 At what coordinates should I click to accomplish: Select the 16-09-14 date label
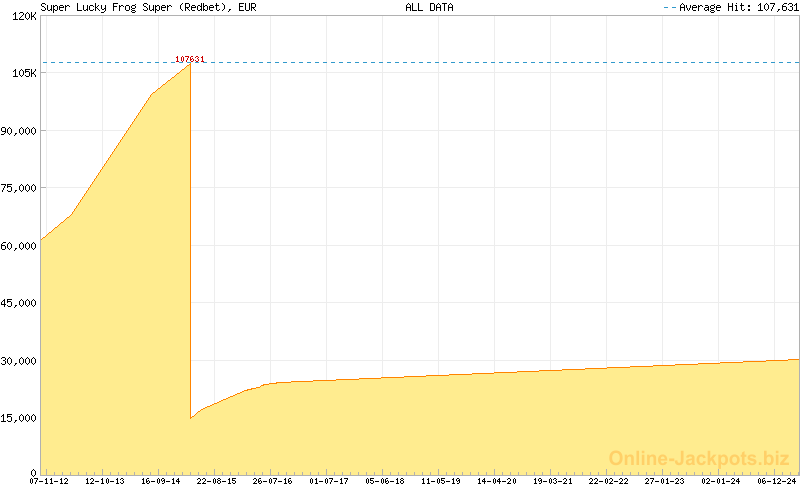pyautogui.click(x=161, y=481)
